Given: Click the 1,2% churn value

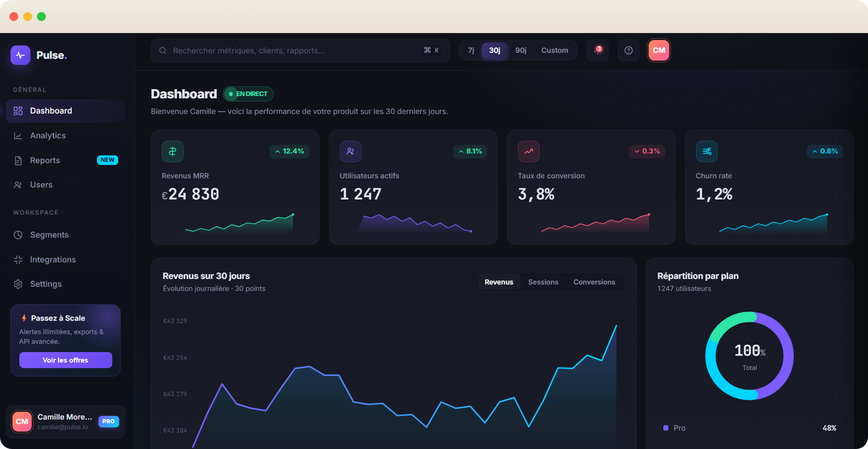Looking at the screenshot, I should click(x=714, y=194).
